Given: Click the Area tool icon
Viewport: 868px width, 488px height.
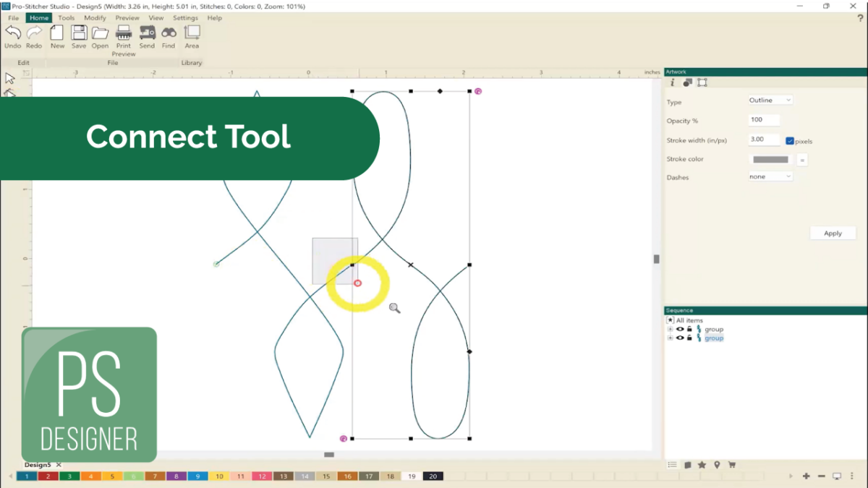Looking at the screenshot, I should pyautogui.click(x=192, y=33).
